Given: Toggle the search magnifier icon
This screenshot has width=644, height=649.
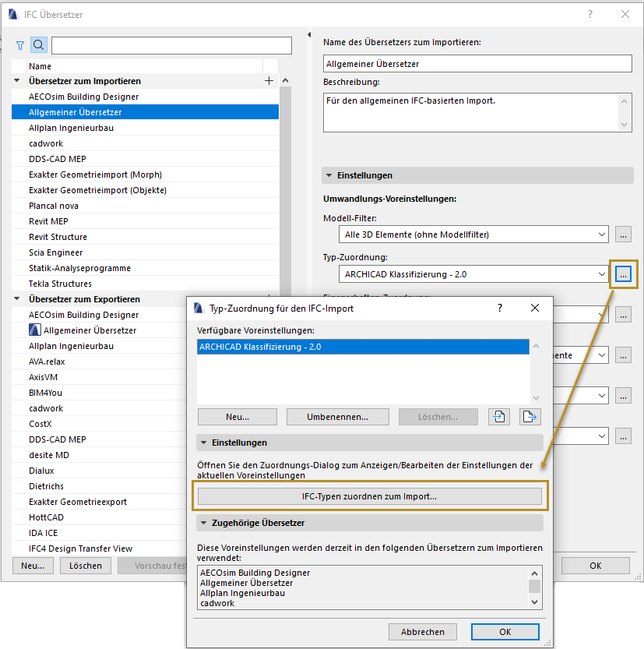Looking at the screenshot, I should 38,44.
